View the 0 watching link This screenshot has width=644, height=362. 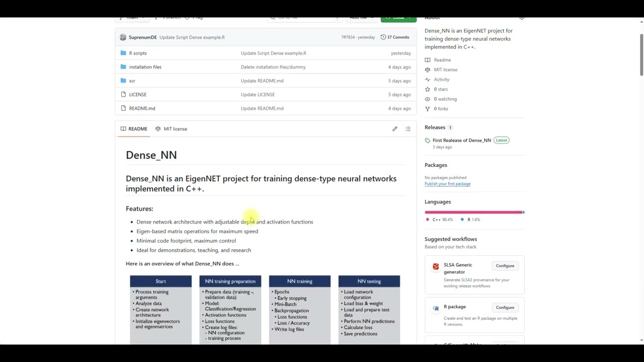click(x=445, y=99)
